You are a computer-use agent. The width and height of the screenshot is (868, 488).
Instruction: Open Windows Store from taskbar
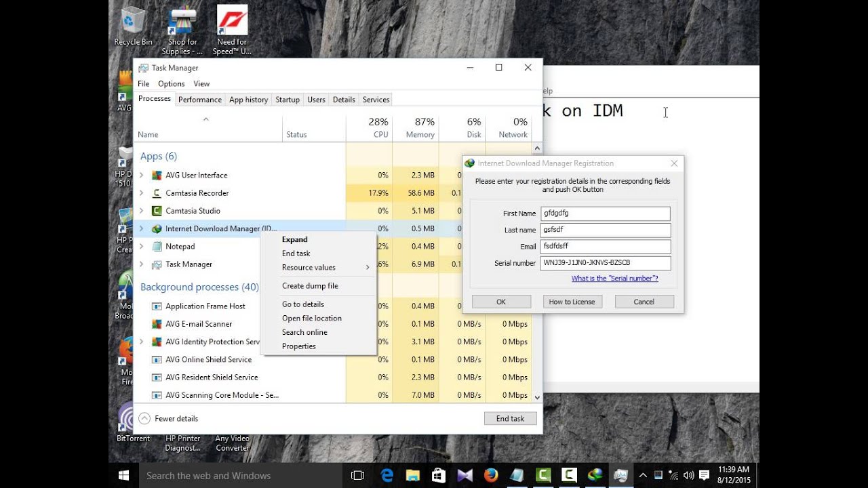438,476
